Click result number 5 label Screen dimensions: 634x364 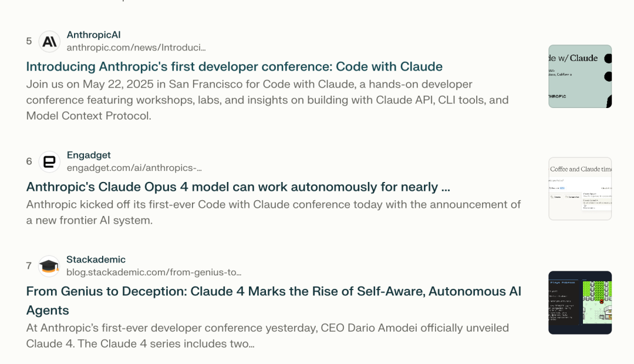point(29,41)
